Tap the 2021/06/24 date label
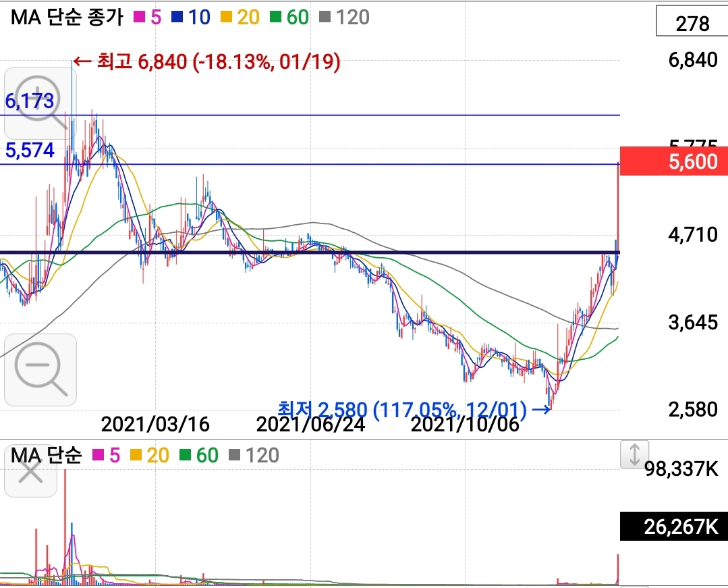Image resolution: width=728 pixels, height=588 pixels. tap(310, 424)
